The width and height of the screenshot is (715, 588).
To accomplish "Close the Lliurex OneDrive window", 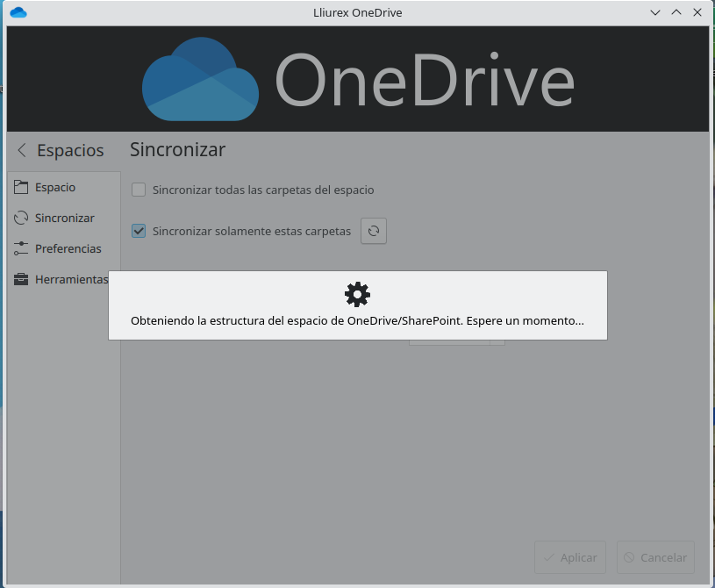I will 697,12.
